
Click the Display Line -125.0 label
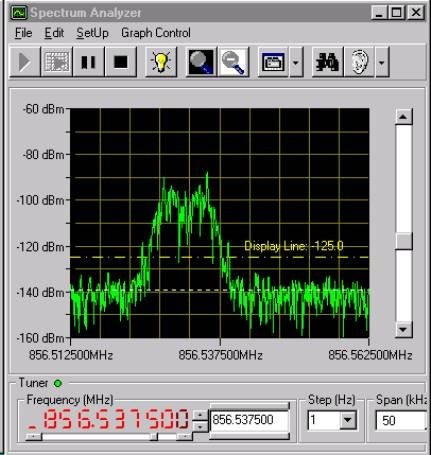tap(294, 246)
